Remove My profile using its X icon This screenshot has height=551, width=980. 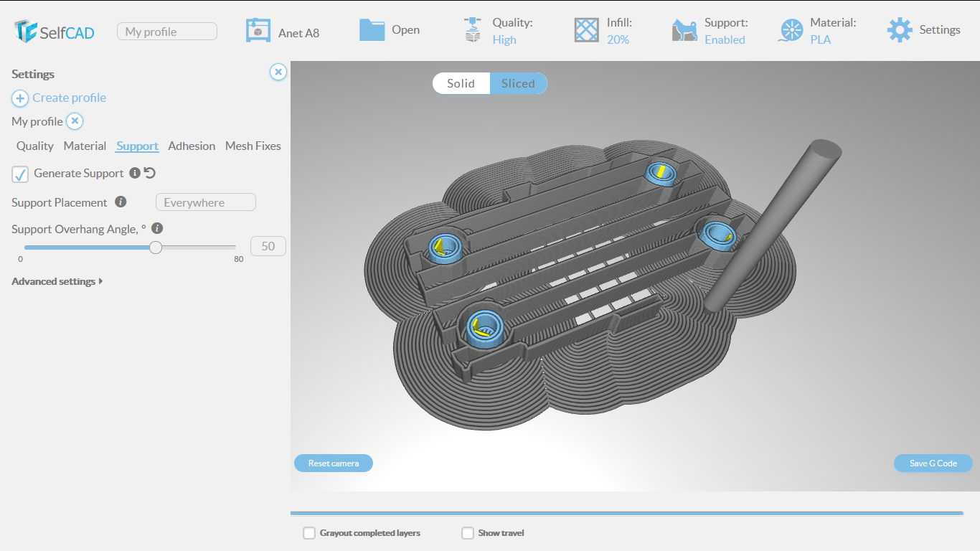pos(75,121)
